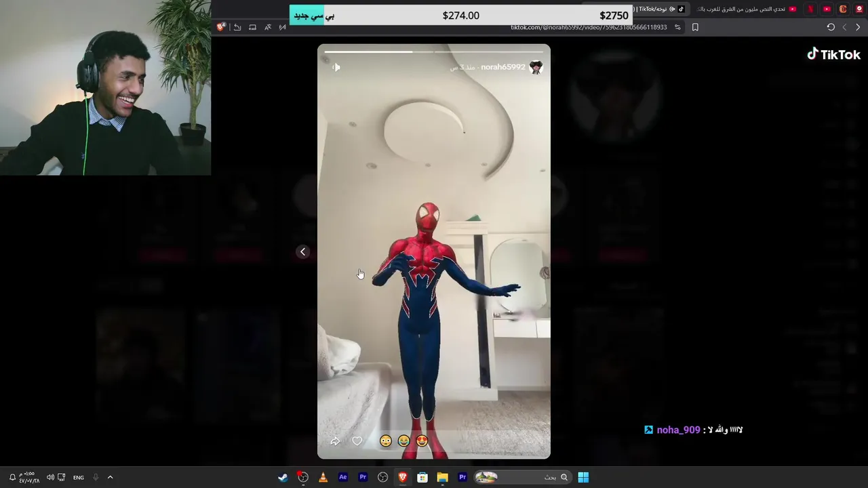Mute the TikTok video sound icon
Viewport: 868px width, 488px height.
coord(336,67)
